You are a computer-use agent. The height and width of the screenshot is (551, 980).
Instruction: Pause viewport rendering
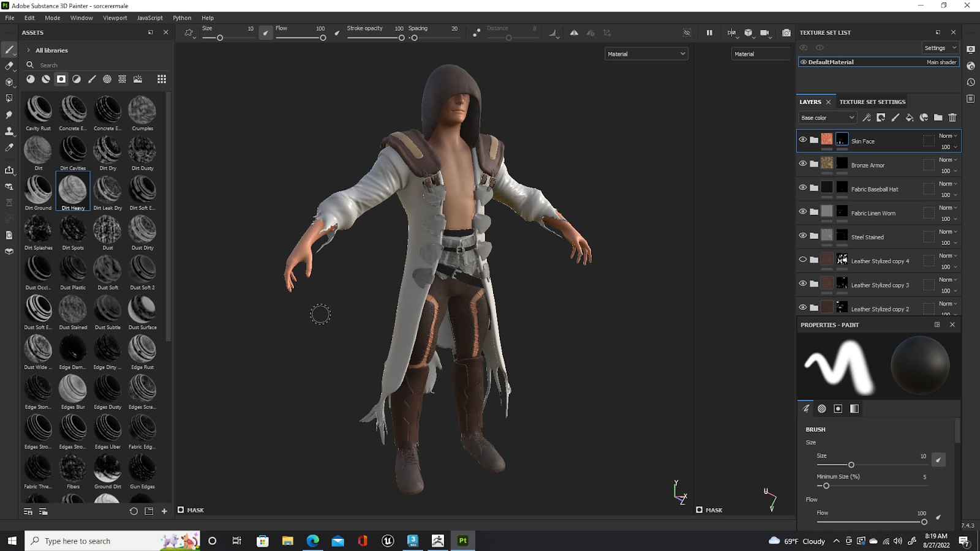[709, 33]
